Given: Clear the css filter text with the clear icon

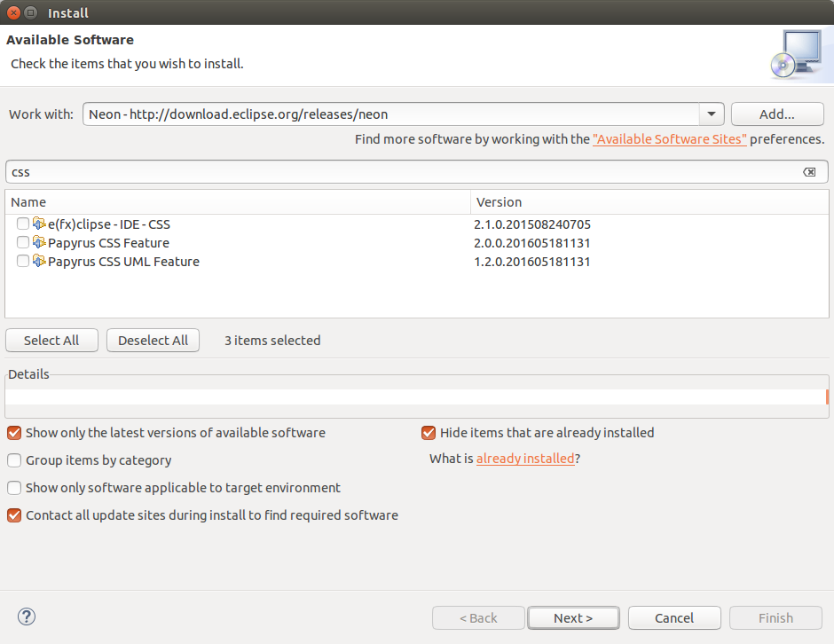Looking at the screenshot, I should (x=809, y=172).
